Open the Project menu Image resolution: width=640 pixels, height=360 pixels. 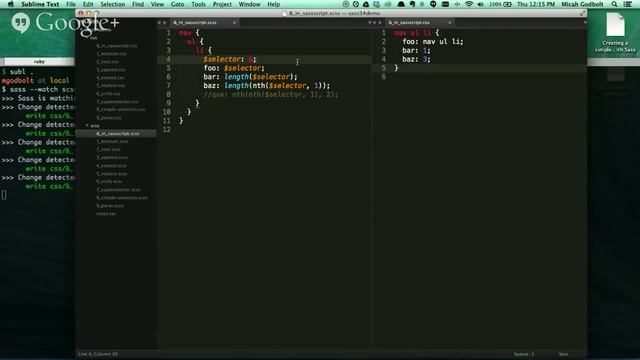point(222,4)
